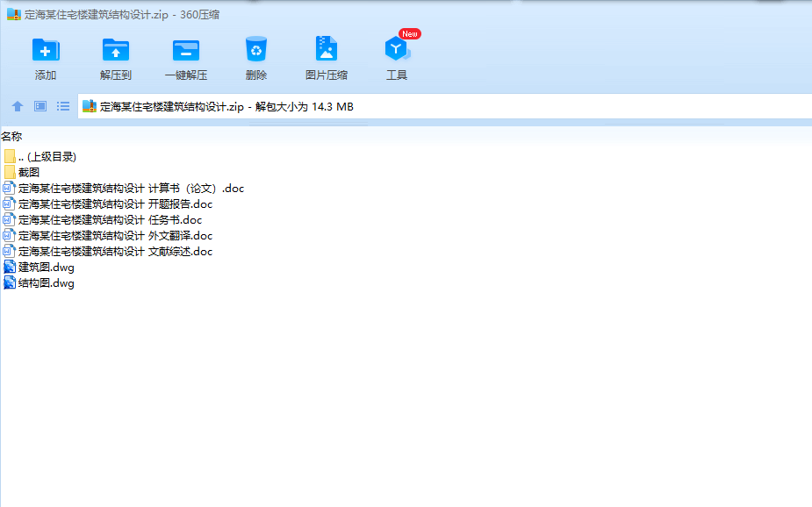Click the 名称 column header
Screen dimensions: 812x507
coord(11,137)
